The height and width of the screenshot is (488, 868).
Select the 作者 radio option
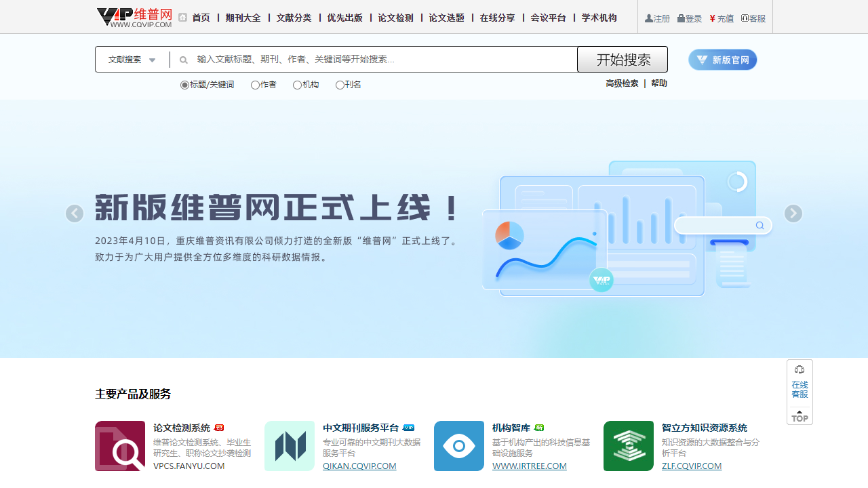255,85
